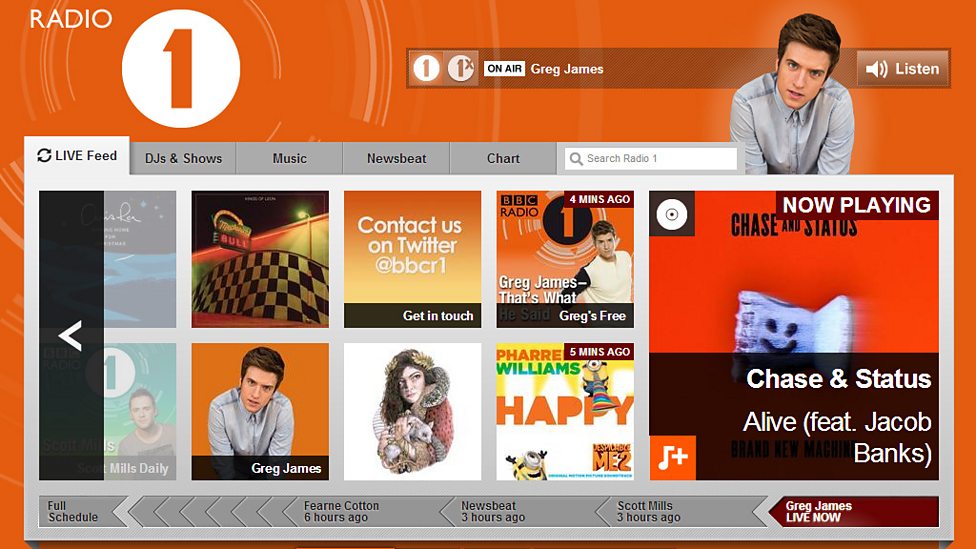976x549 pixels.
Task: Click Greg James LIVE NOW in timeline
Action: point(853,512)
